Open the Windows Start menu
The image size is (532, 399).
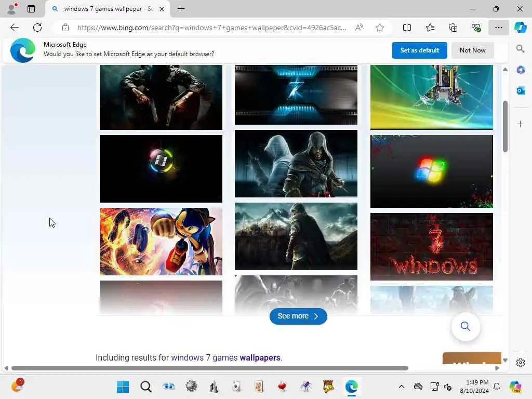tap(123, 387)
